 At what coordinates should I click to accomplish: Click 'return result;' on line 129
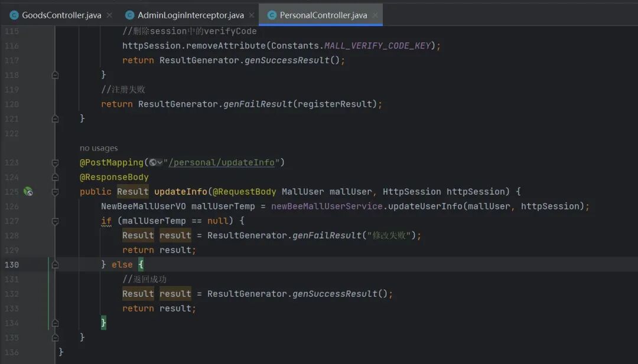tap(159, 250)
